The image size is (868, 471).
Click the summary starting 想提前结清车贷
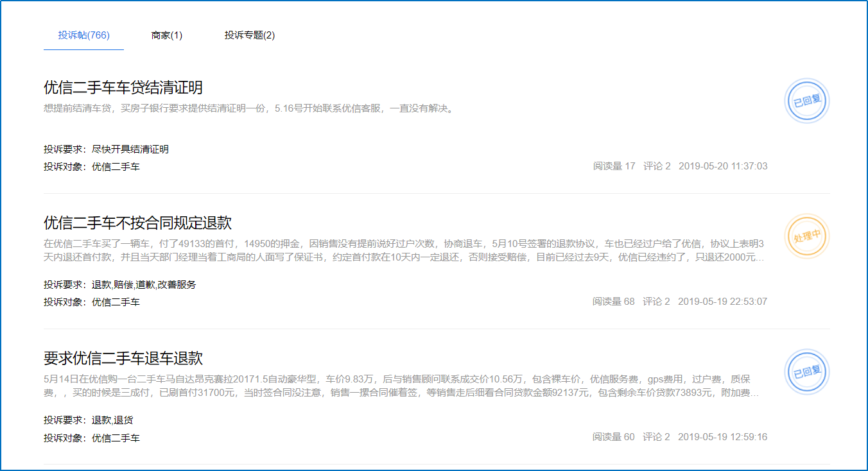250,108
